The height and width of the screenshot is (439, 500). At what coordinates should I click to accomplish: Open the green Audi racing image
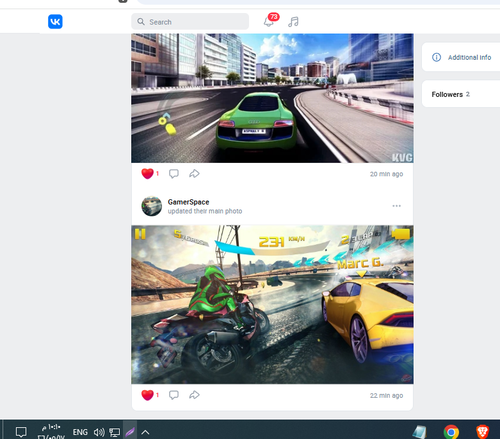tap(272, 98)
